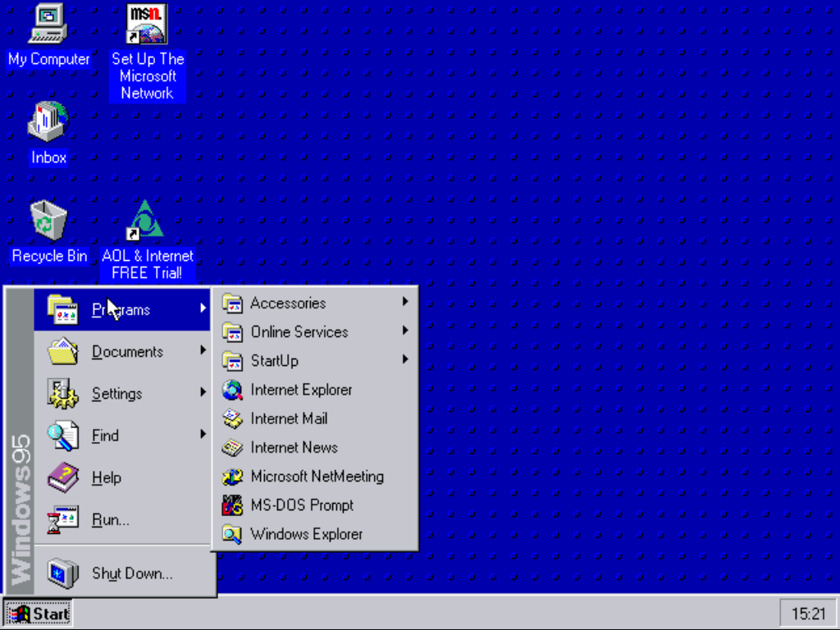Expand the Settings submenu arrow

coord(203,392)
